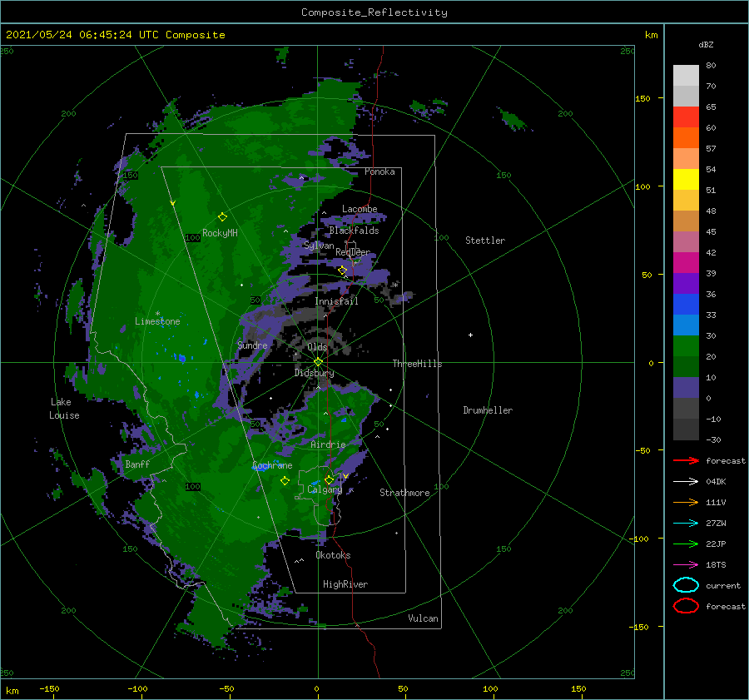Click the magenta 18TS arrow icon
This screenshot has width=749, height=700.
coord(686,565)
